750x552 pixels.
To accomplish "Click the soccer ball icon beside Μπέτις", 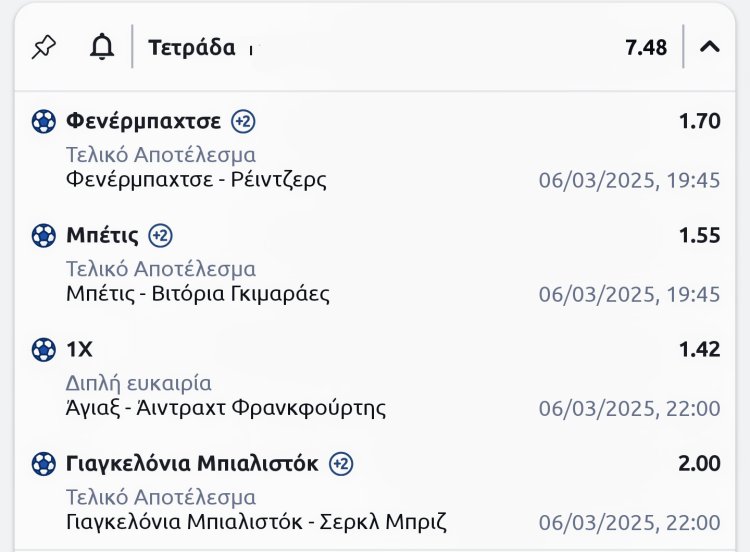I will coord(44,236).
